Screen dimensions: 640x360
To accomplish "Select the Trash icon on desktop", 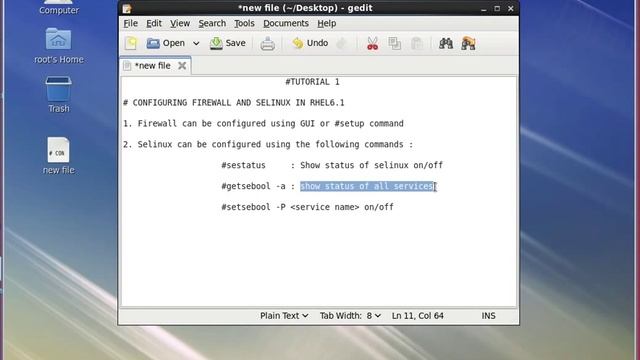I will 59,95.
